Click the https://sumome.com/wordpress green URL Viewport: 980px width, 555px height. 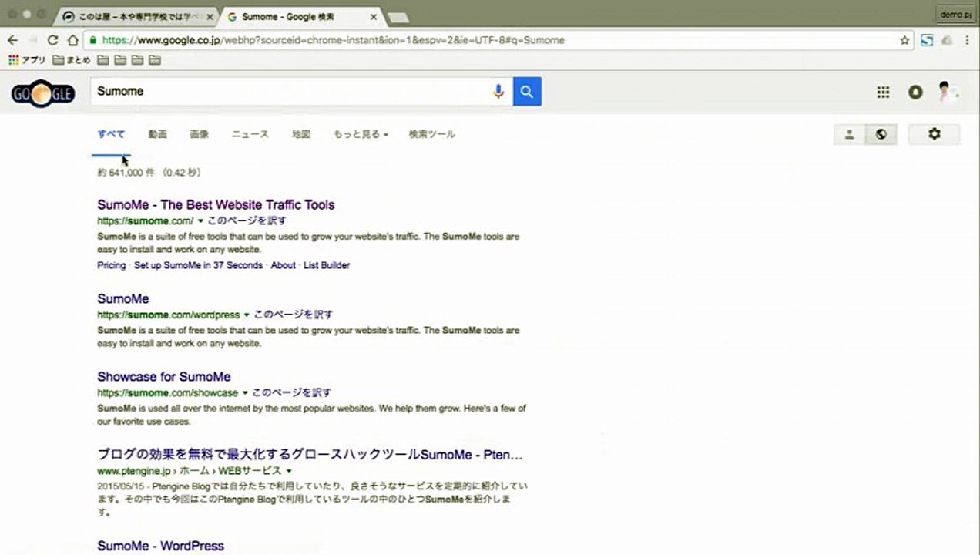(x=168, y=314)
